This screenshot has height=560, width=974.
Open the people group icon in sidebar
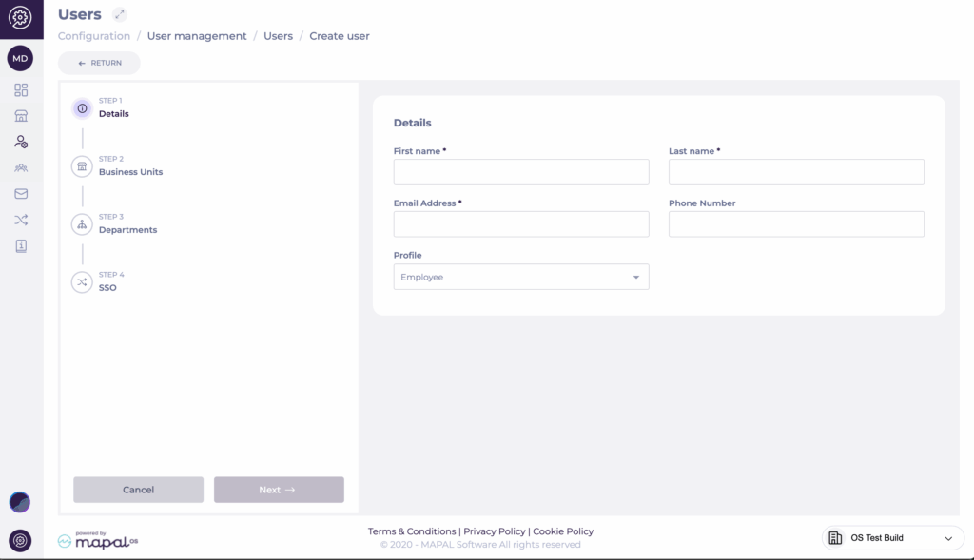click(x=21, y=168)
